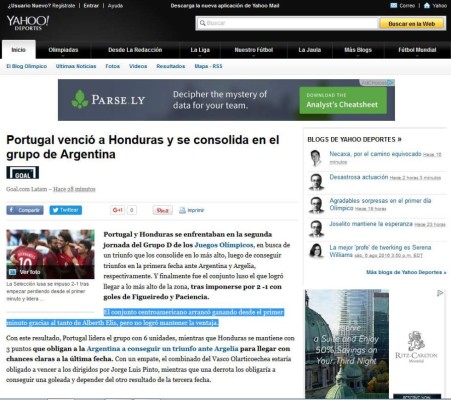Click the Parse.ly logo in banner ad
The width and height of the screenshot is (451, 400).
click(x=108, y=100)
